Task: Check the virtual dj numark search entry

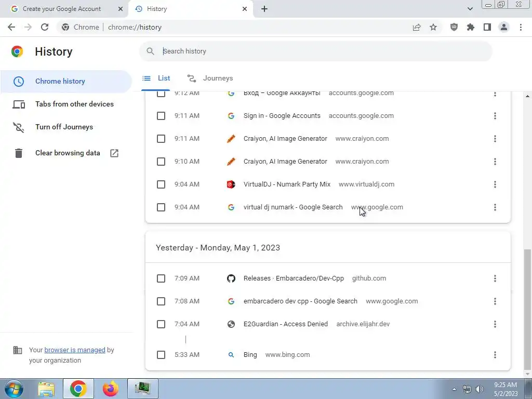Action: tap(161, 207)
